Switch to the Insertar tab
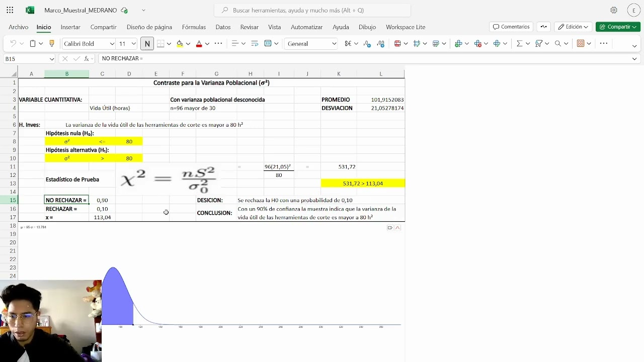The image size is (644, 362). 70,27
